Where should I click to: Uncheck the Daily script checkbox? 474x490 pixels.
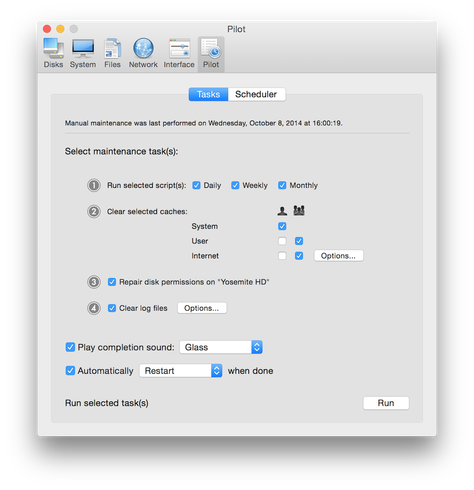point(196,185)
